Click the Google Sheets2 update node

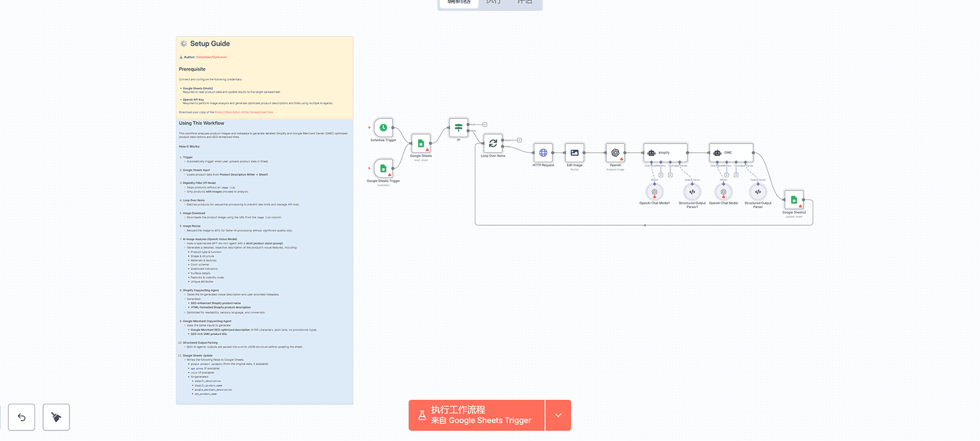(794, 200)
